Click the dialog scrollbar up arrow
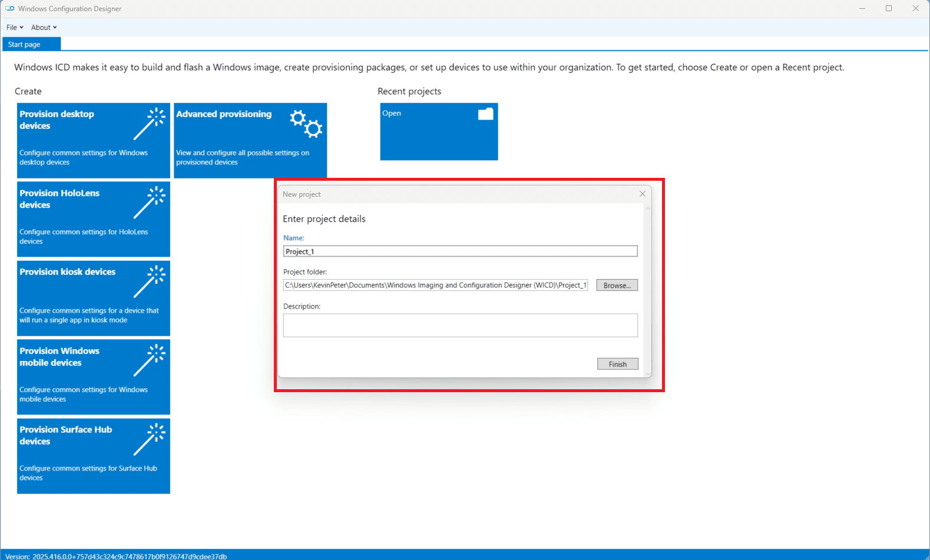930x560 pixels. coord(648,208)
